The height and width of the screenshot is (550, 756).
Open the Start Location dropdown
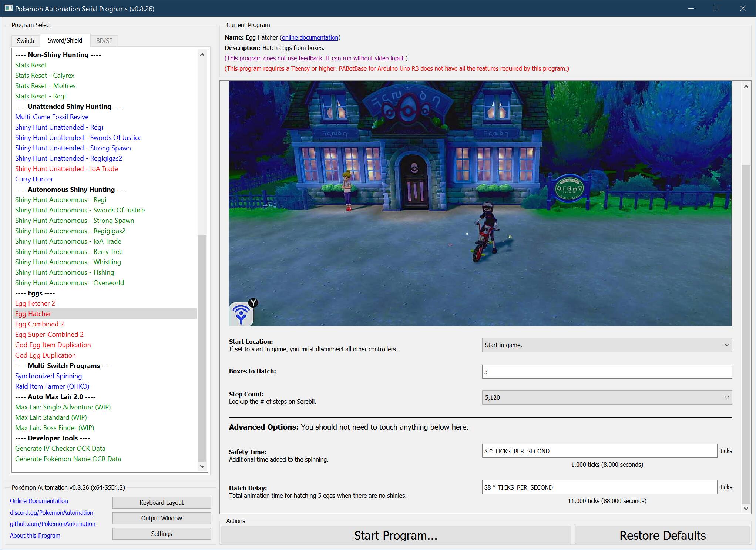[607, 345]
